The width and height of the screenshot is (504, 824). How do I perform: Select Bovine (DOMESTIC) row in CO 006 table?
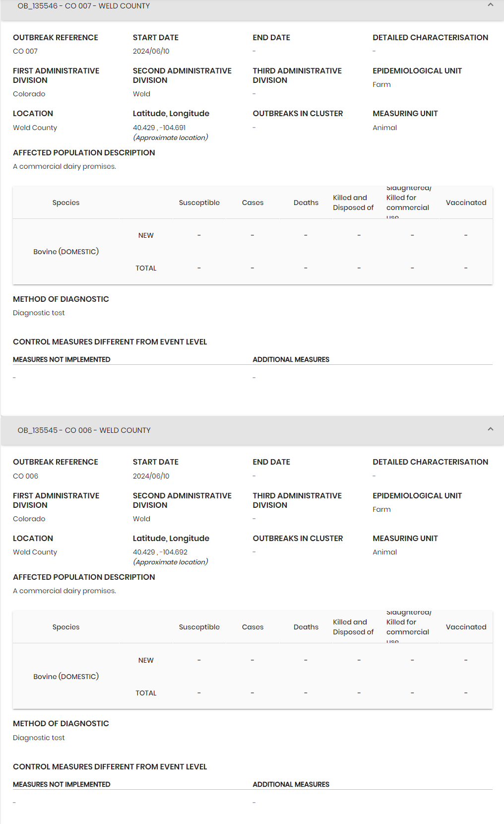[66, 677]
